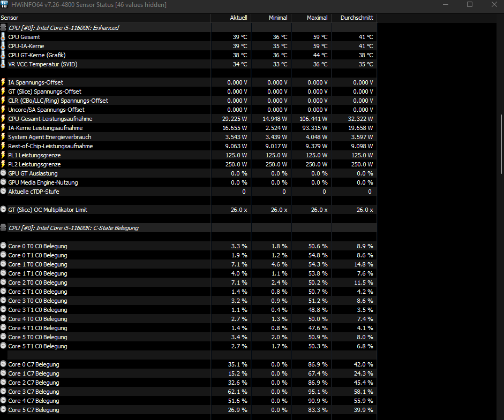Collapse the CPU Enhanced sensor group chip icon
This screenshot has width=504, height=420.
[3, 28]
